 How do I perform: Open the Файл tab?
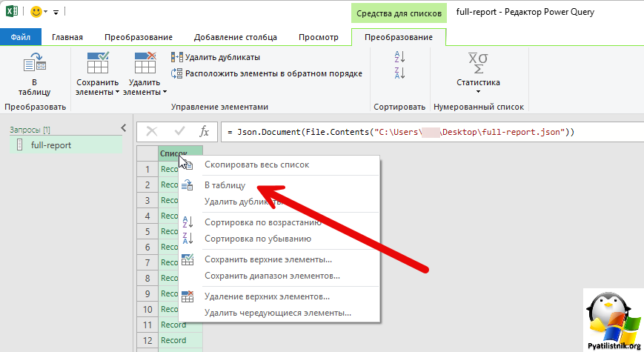pyautogui.click(x=21, y=37)
